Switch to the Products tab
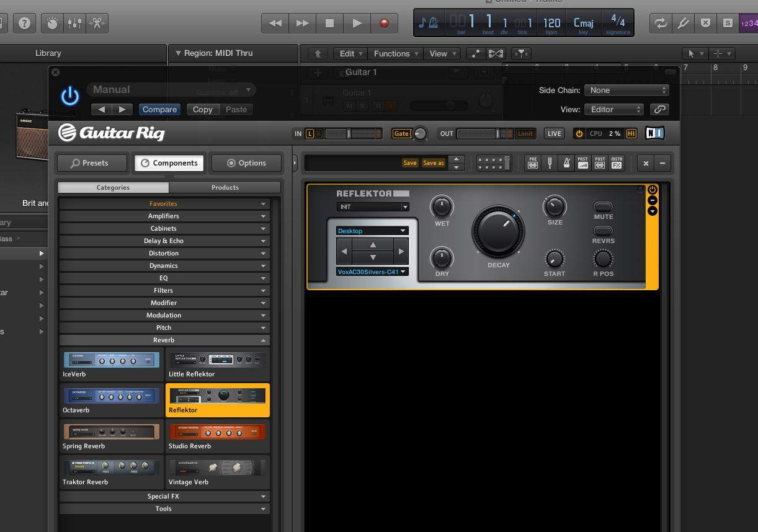This screenshot has width=758, height=532. (225, 187)
